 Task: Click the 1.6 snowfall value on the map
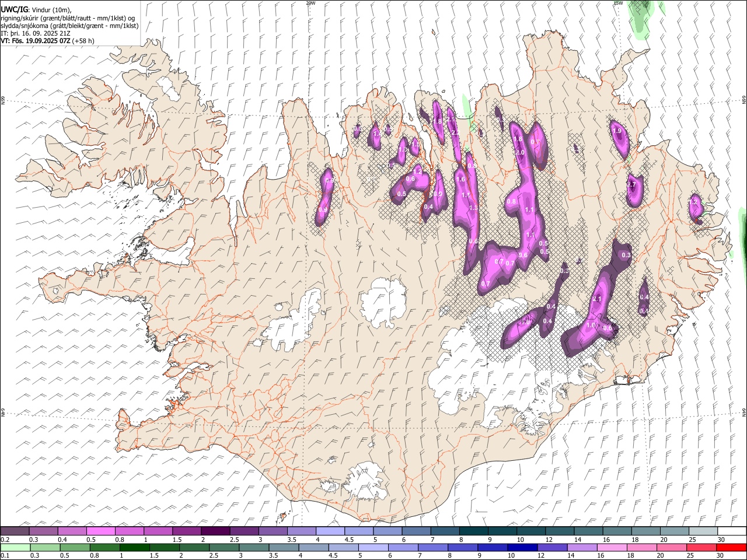pos(461,180)
